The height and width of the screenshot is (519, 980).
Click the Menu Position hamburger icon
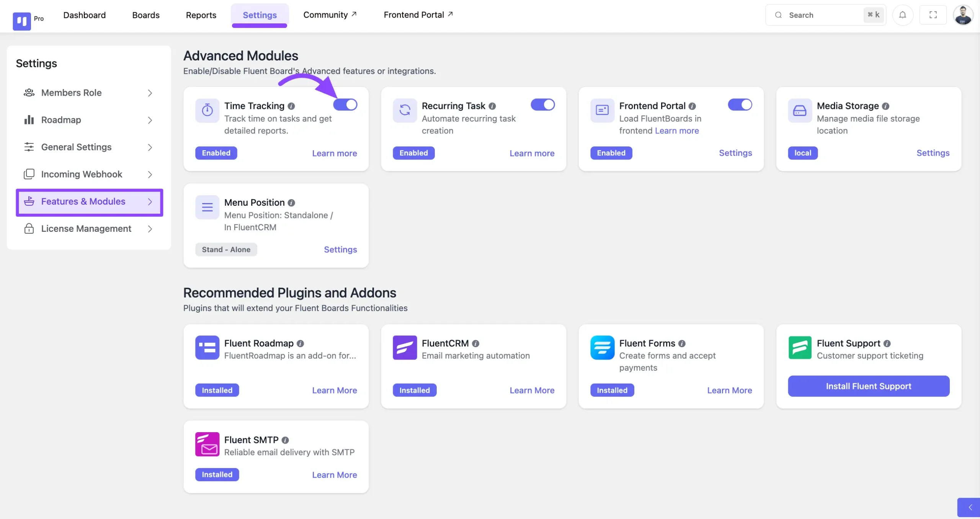coord(207,207)
